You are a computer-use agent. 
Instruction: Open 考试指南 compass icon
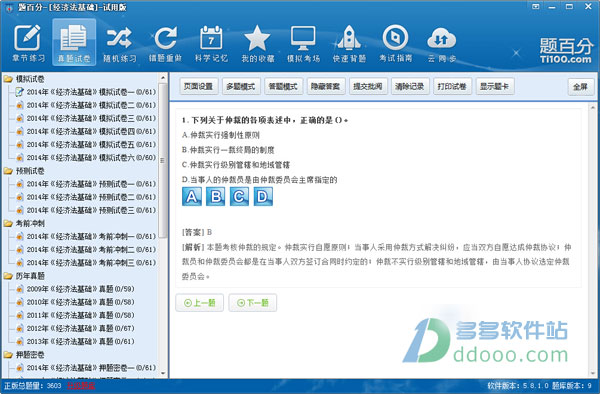point(395,43)
